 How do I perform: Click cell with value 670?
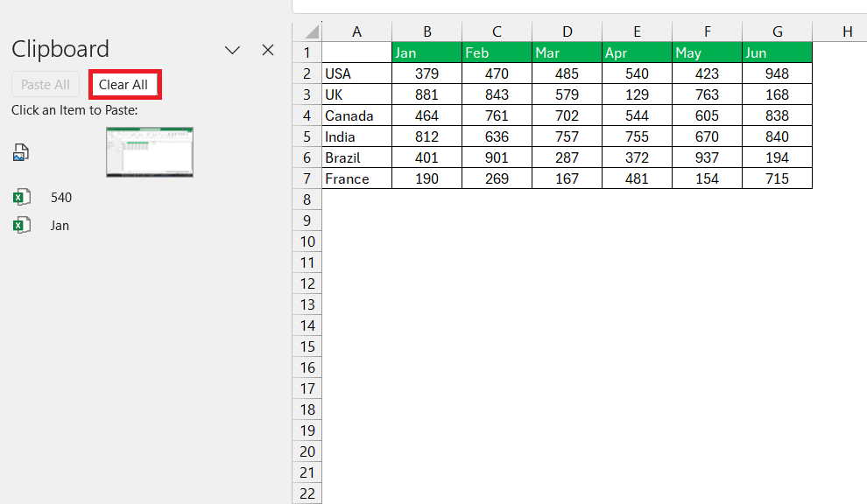708,136
